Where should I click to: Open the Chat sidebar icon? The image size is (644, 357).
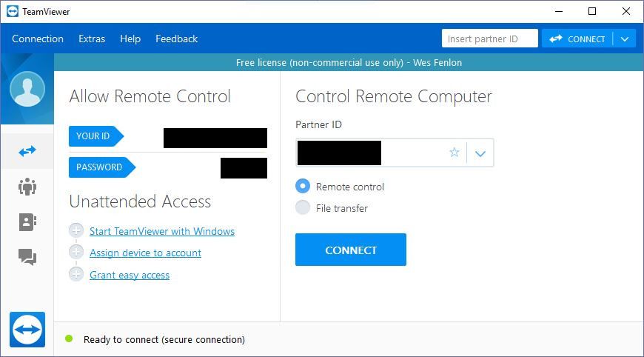tap(27, 257)
